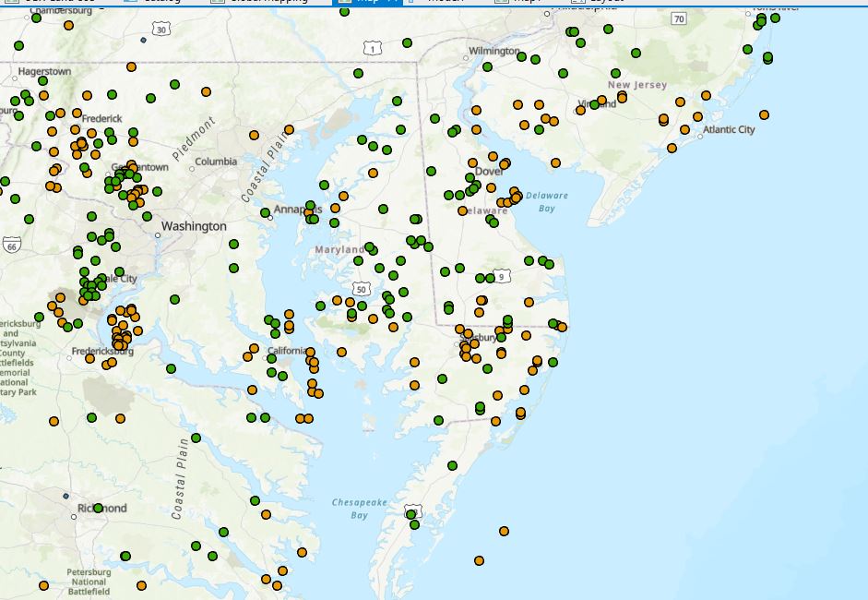Click the Piedmont region label
This screenshot has width=868, height=600.
(193, 138)
